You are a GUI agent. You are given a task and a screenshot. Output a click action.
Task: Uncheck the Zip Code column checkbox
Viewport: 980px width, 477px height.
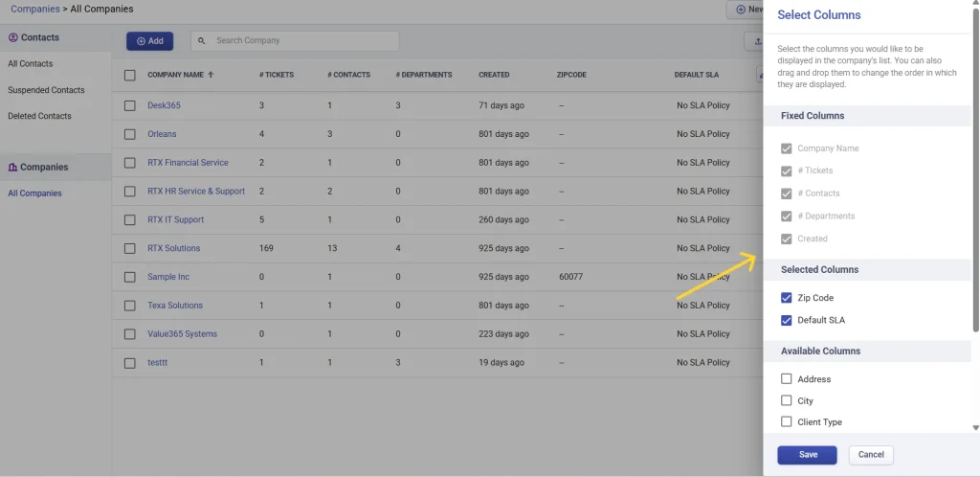tap(787, 298)
